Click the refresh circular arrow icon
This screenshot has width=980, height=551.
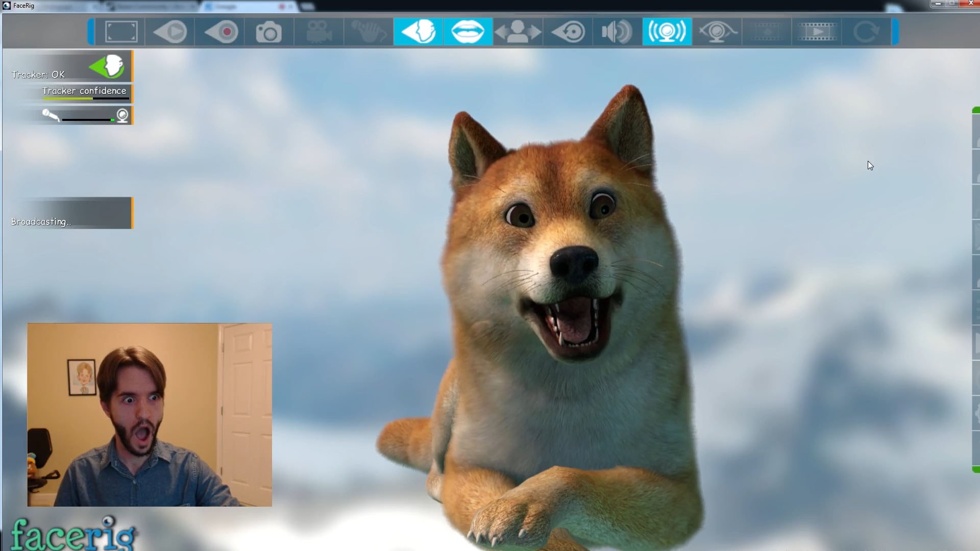[866, 32]
